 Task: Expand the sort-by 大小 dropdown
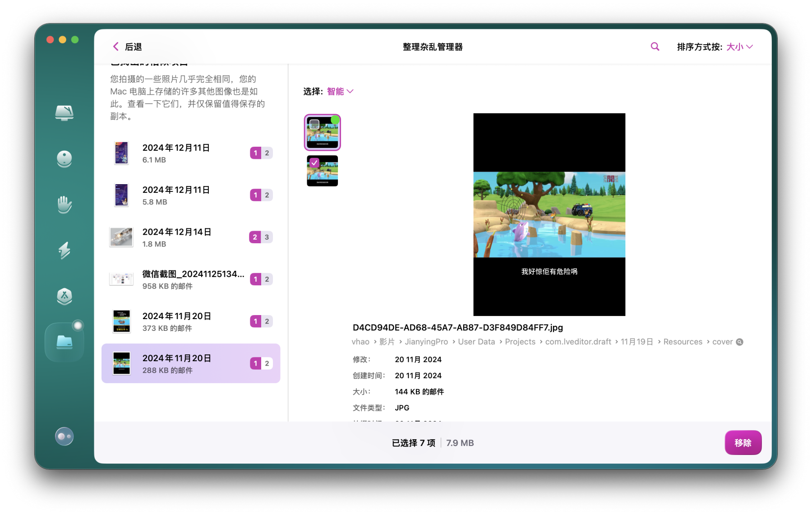739,47
